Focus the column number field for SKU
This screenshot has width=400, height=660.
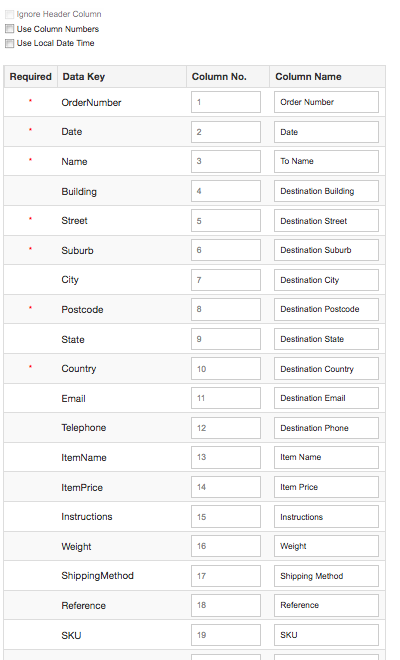click(226, 635)
